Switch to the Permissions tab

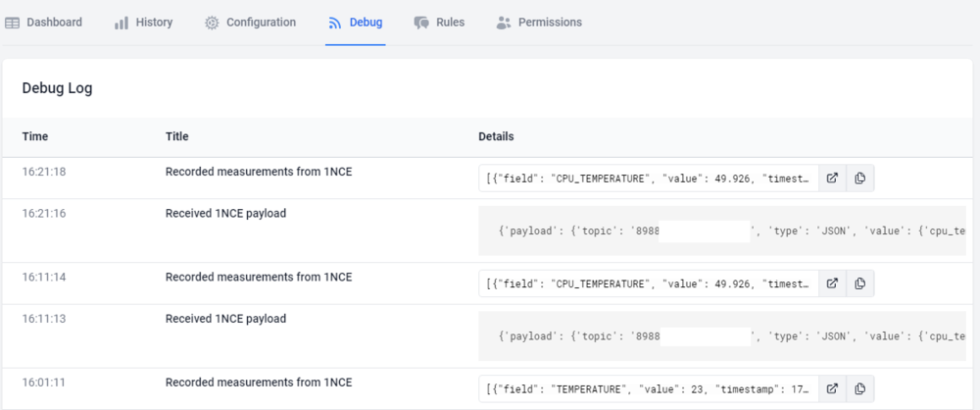pyautogui.click(x=549, y=23)
